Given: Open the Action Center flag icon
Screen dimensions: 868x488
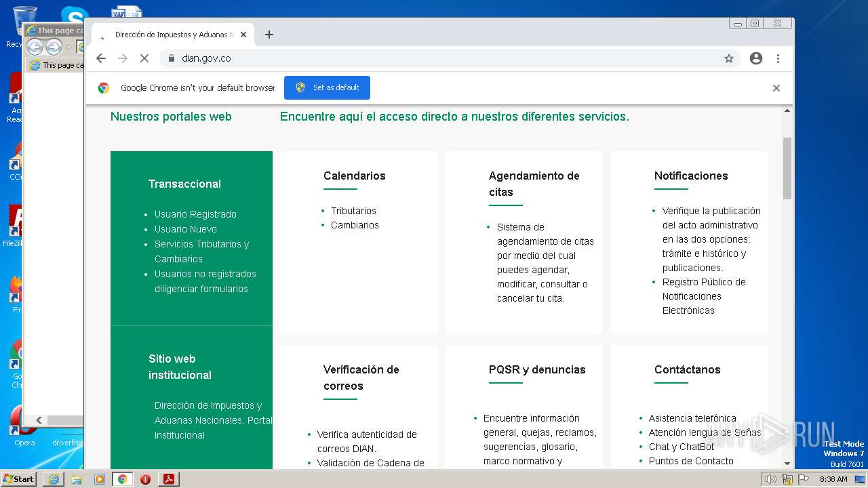Looking at the screenshot, I should [804, 479].
